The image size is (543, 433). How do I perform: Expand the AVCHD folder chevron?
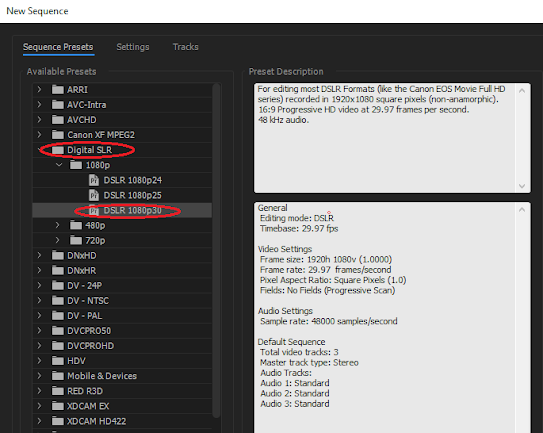coord(39,120)
